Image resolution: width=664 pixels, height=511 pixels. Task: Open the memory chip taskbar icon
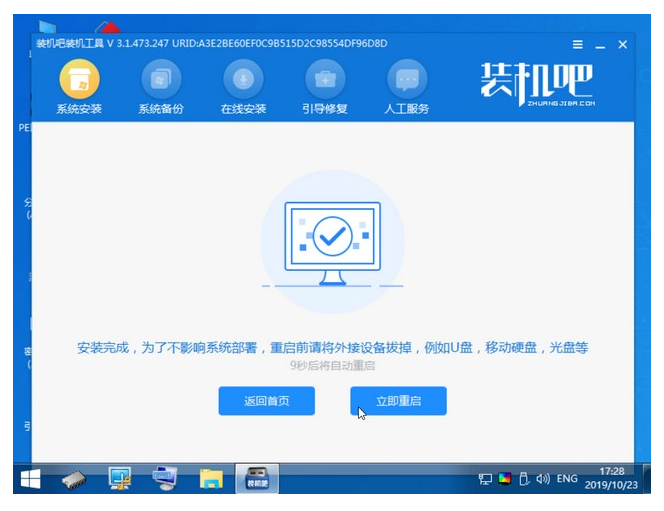pos(74,480)
